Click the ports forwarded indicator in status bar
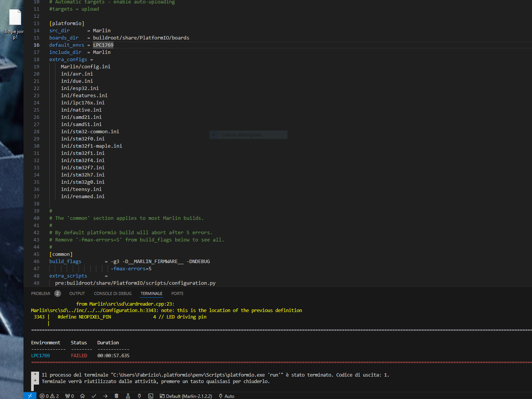 click(69, 396)
